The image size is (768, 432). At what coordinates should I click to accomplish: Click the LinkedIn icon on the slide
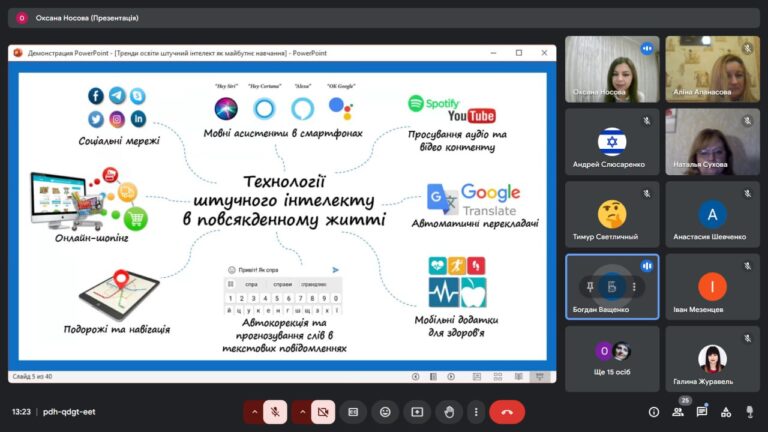(x=138, y=119)
